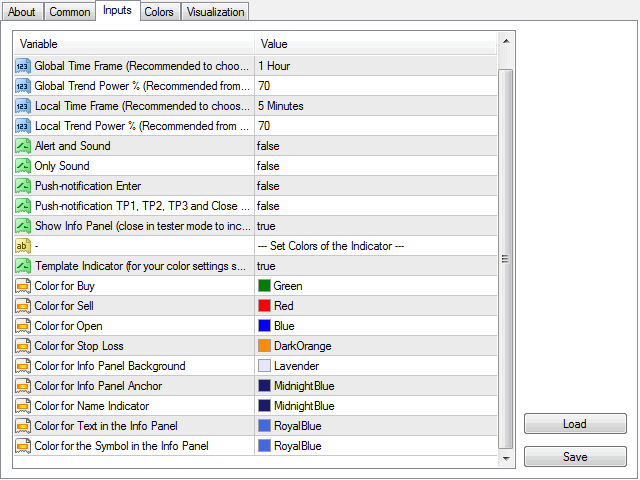Toggle the true value for Show Info Panel
This screenshot has height=480, width=640.
click(x=266, y=226)
